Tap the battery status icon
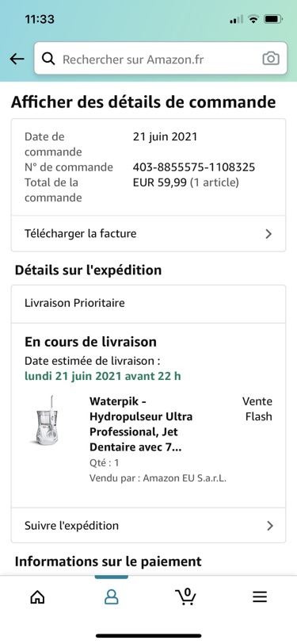 pyautogui.click(x=272, y=19)
